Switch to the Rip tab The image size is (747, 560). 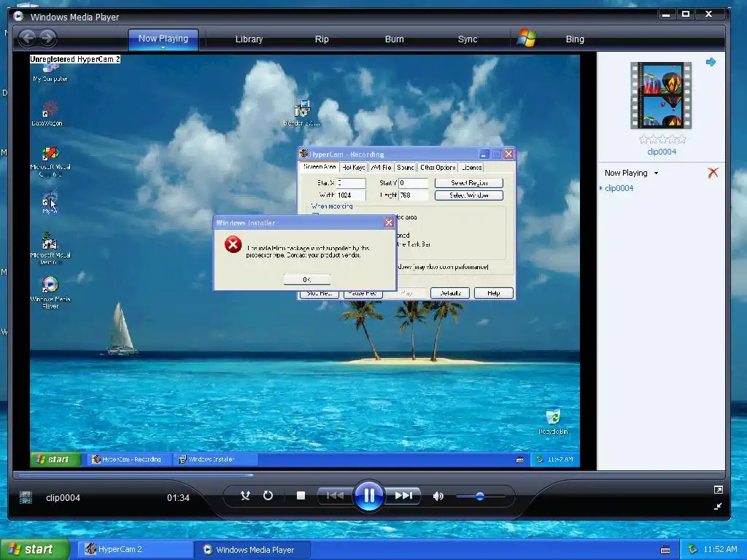[x=322, y=39]
